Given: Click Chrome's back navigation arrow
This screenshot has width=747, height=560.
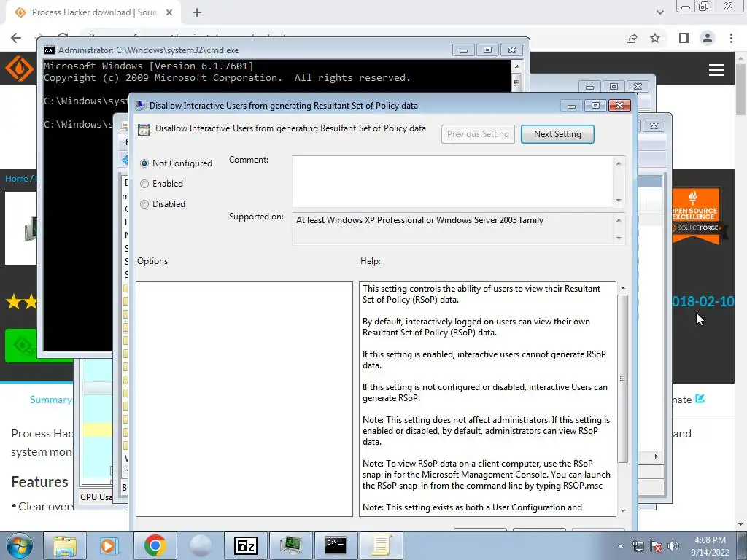Looking at the screenshot, I should [16, 38].
